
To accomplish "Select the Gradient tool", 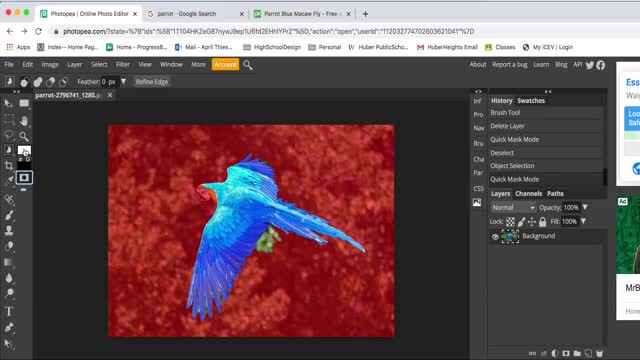I will (x=9, y=262).
